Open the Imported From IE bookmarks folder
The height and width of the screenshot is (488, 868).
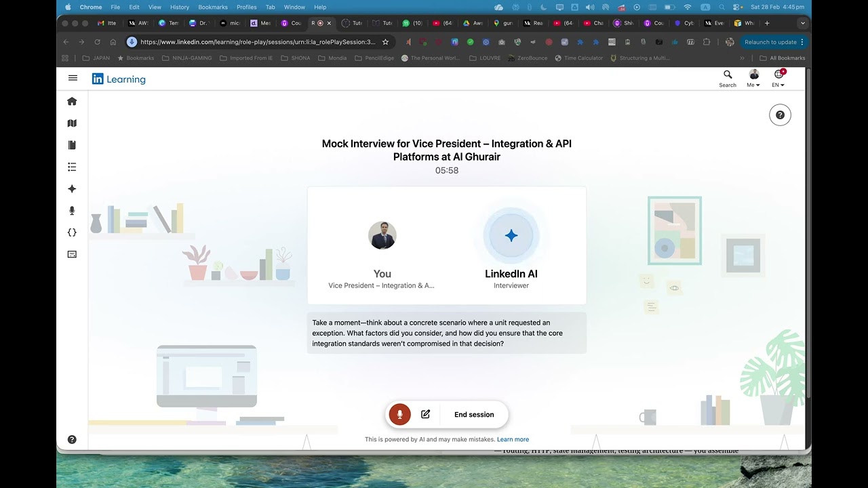point(246,58)
